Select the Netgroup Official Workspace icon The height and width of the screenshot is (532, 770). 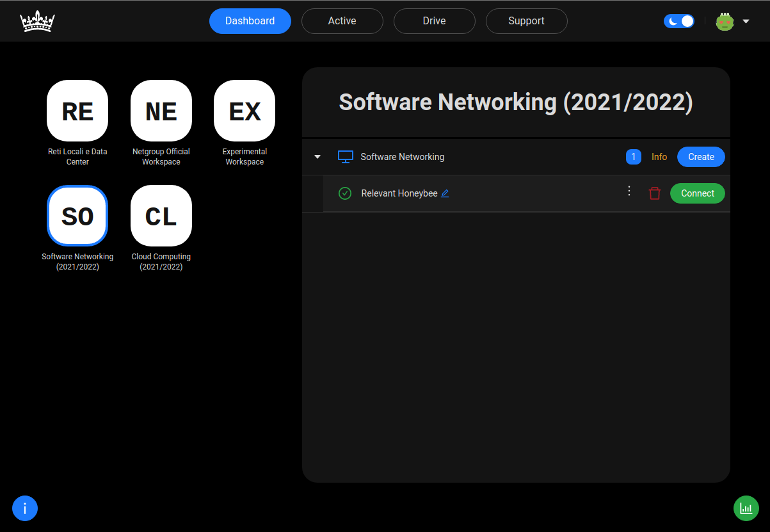(161, 110)
